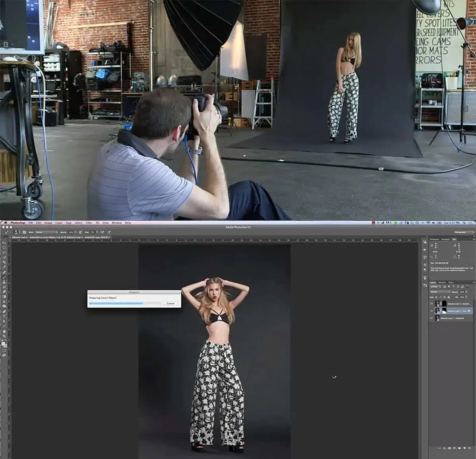Open the Normal blend mode dropdown in Layers

coord(440,292)
